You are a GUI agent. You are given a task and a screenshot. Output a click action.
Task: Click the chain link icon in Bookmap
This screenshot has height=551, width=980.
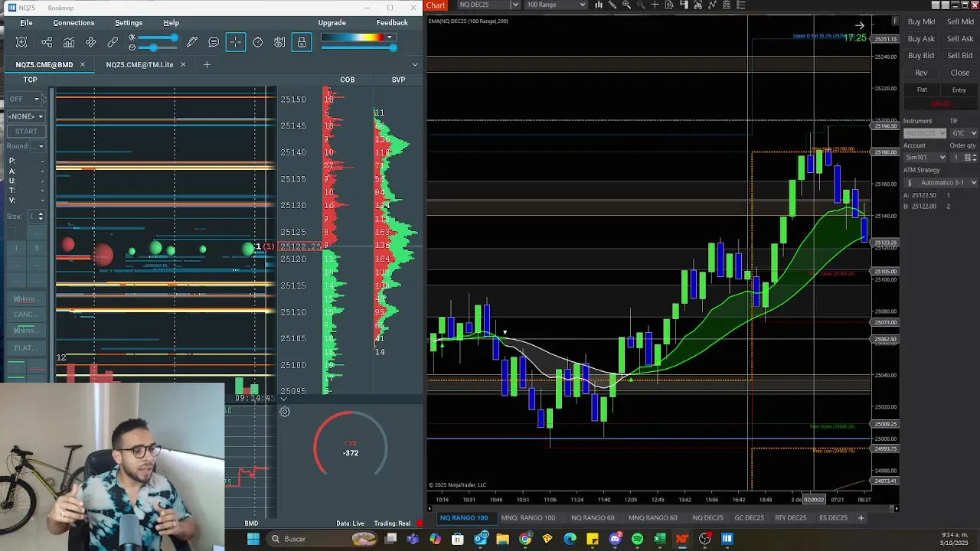pyautogui.click(x=113, y=42)
